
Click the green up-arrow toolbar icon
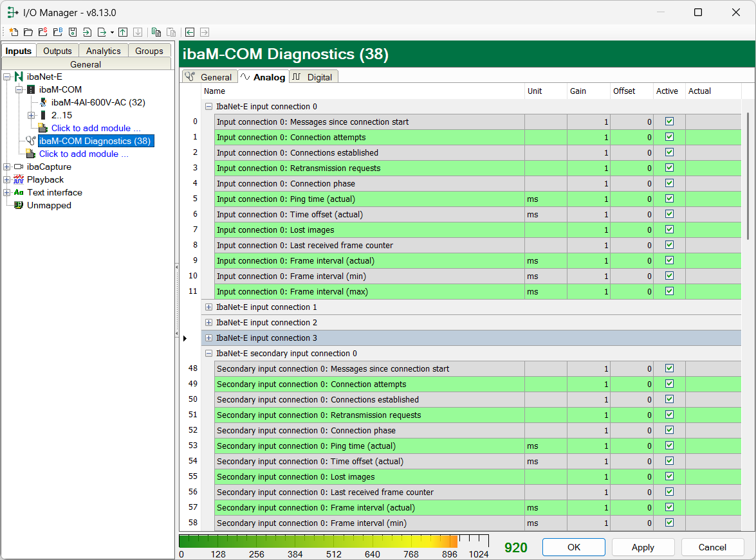(123, 32)
